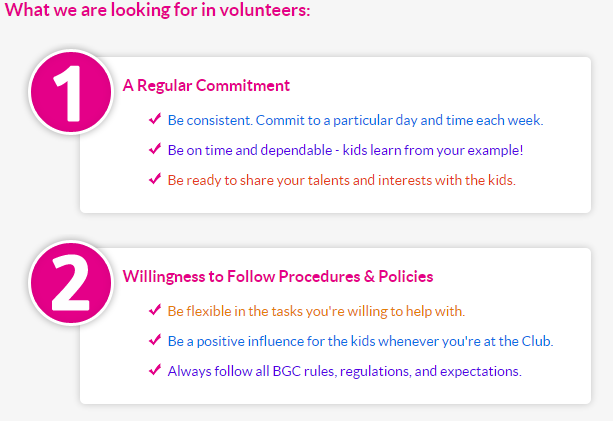Select "Willingness to Follow Procedures & Policies" heading

pos(277,276)
